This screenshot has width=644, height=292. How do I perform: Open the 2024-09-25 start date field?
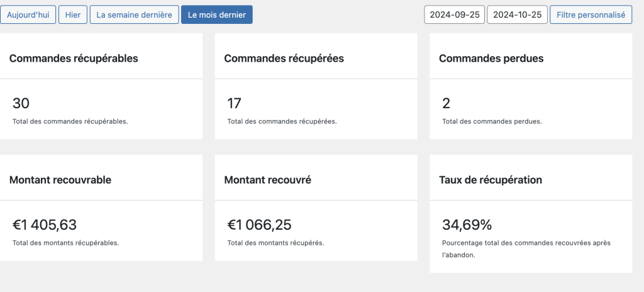click(454, 14)
